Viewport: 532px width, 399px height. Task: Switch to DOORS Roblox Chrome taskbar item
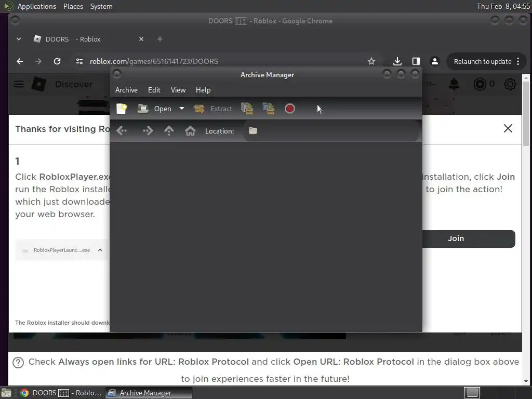(x=61, y=393)
